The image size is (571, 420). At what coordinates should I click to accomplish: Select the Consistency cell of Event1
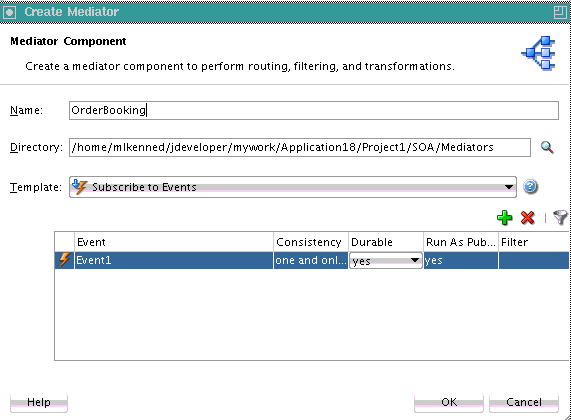tap(311, 260)
